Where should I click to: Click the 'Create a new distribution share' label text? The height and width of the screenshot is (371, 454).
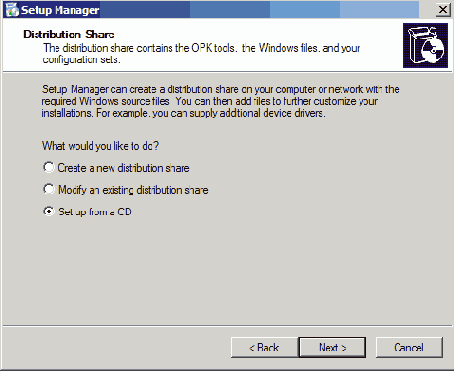[x=123, y=168]
